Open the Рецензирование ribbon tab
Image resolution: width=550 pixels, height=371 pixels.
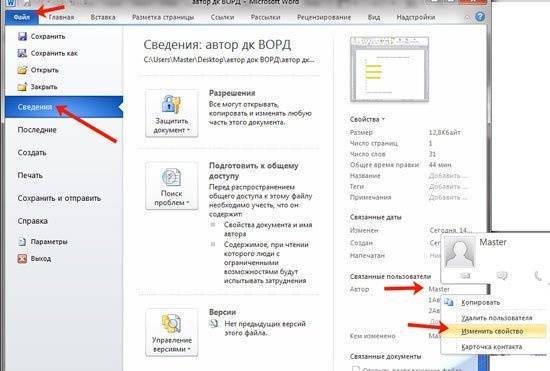click(324, 17)
